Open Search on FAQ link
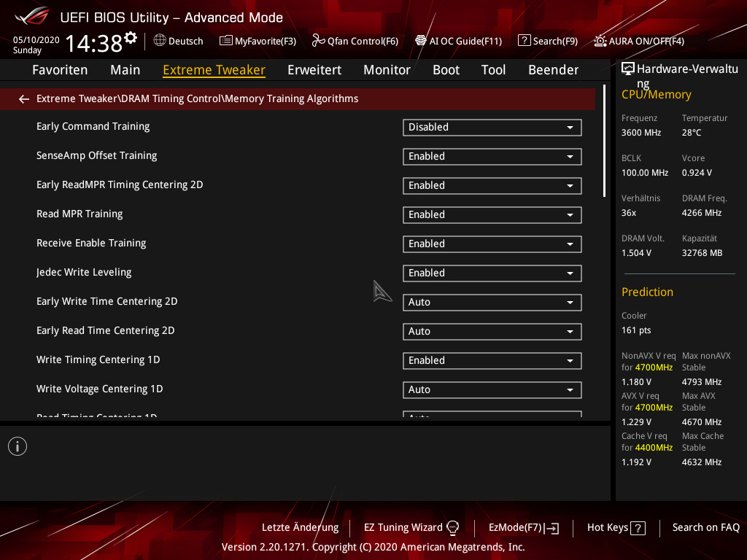The image size is (747, 560). [x=706, y=528]
